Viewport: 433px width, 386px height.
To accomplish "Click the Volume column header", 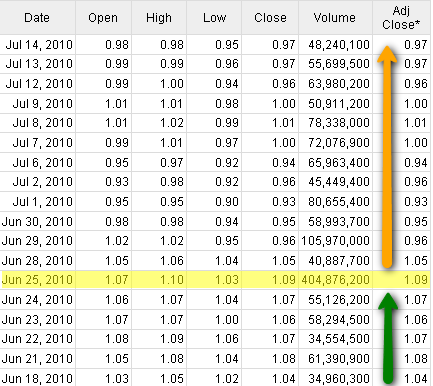I will click(x=335, y=18).
